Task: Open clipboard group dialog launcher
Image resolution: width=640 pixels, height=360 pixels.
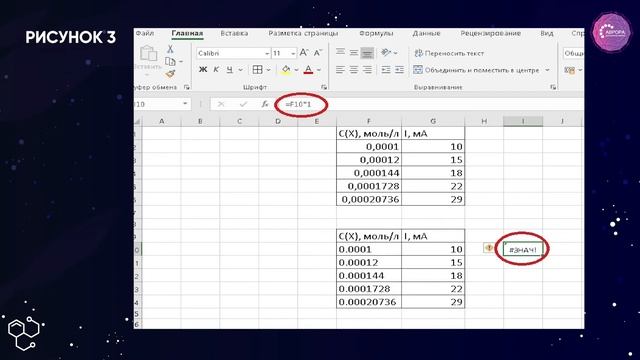Action: point(187,87)
